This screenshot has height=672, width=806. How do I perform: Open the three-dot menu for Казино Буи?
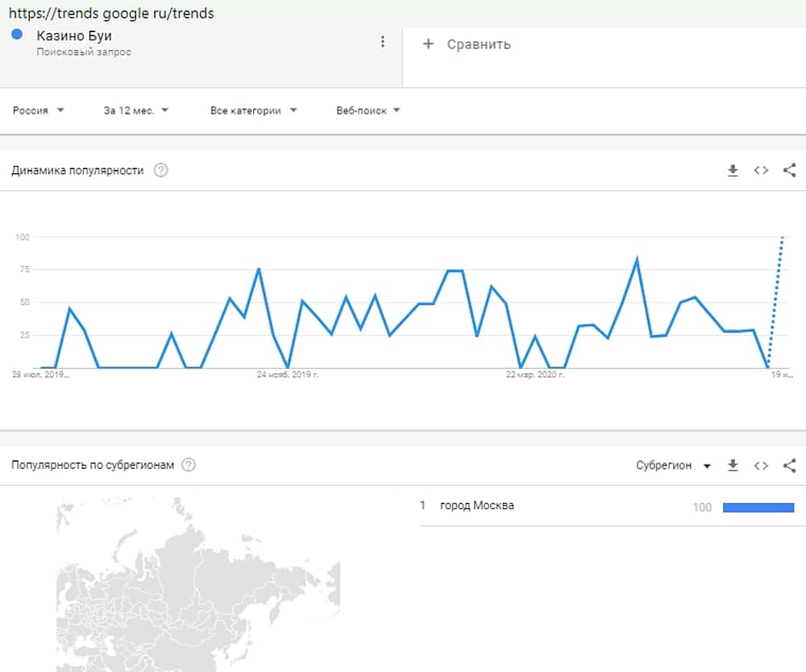(x=383, y=42)
